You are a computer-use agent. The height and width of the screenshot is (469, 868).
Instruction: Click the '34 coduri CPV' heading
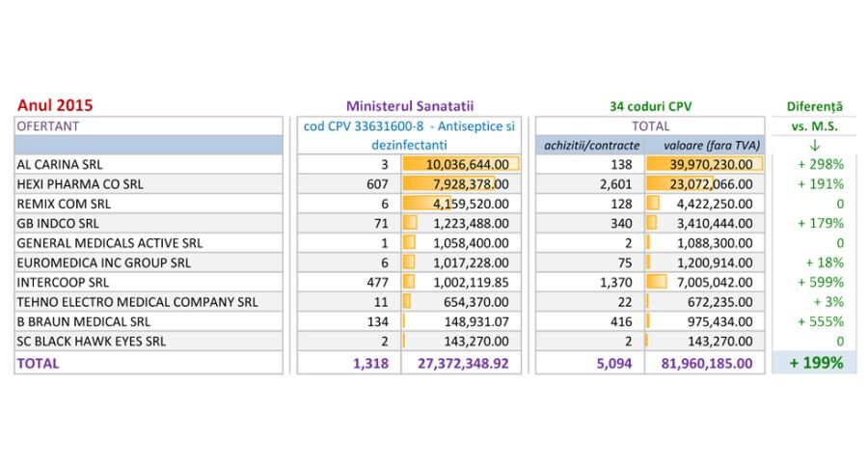click(x=650, y=106)
